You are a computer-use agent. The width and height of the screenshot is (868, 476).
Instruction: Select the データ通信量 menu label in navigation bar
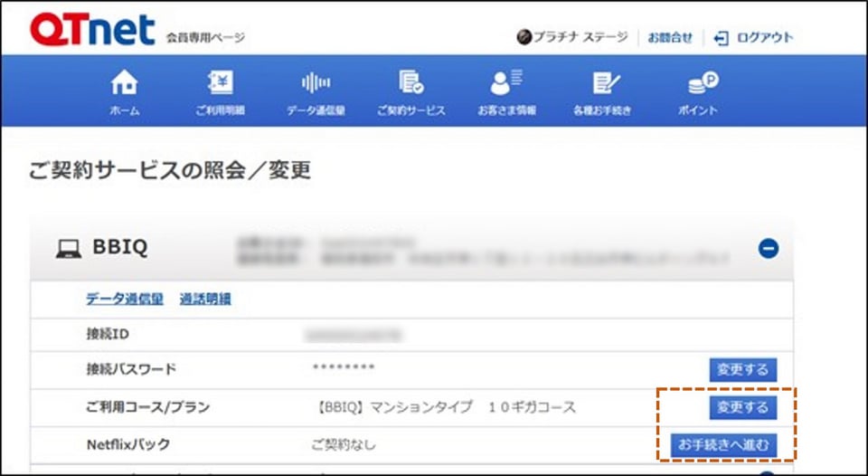coord(316,110)
